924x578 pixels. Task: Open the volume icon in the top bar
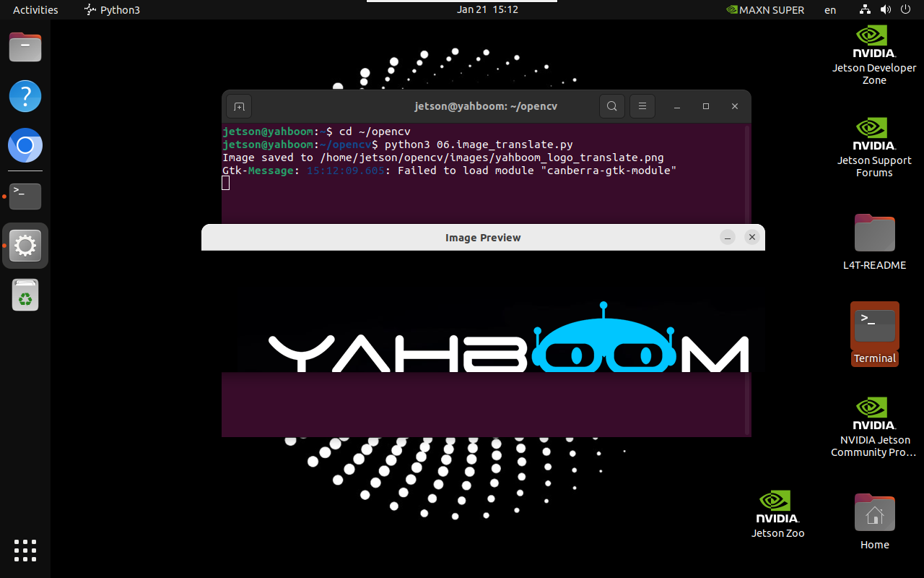886,10
